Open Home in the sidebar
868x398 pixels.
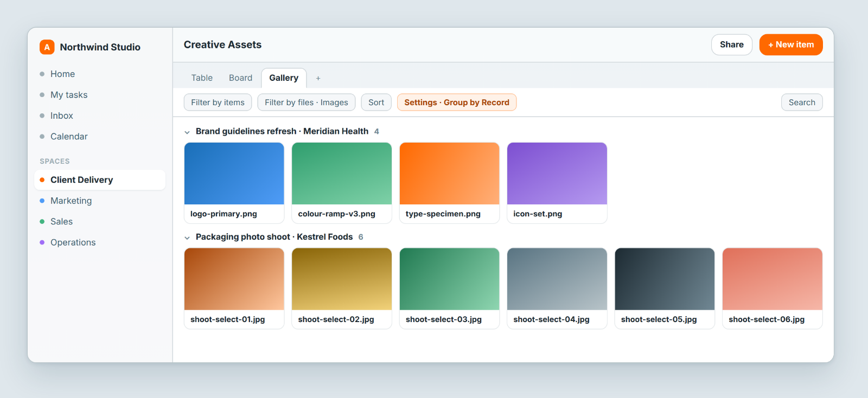(100, 74)
